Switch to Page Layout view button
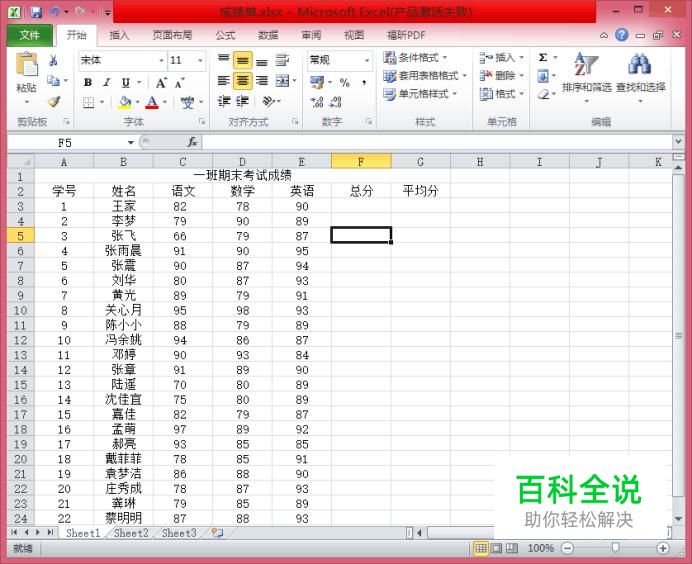The image size is (692, 564). point(496,549)
